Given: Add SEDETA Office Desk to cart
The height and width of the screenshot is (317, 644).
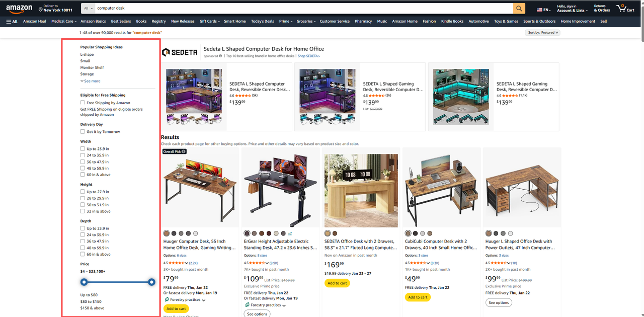Looking at the screenshot, I should (337, 283).
